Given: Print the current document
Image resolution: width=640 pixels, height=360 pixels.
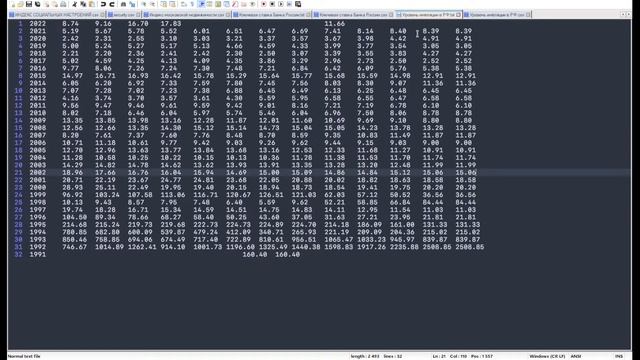Looking at the screenshot, I should 63,4.
